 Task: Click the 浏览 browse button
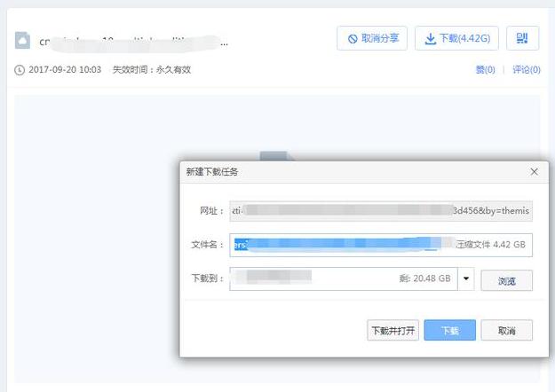[x=506, y=280]
